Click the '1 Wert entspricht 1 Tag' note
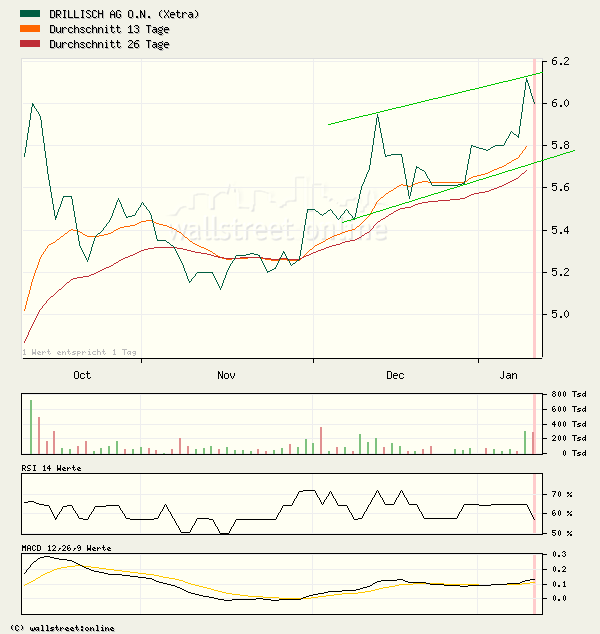Image resolution: width=600 pixels, height=634 pixels. [79, 352]
